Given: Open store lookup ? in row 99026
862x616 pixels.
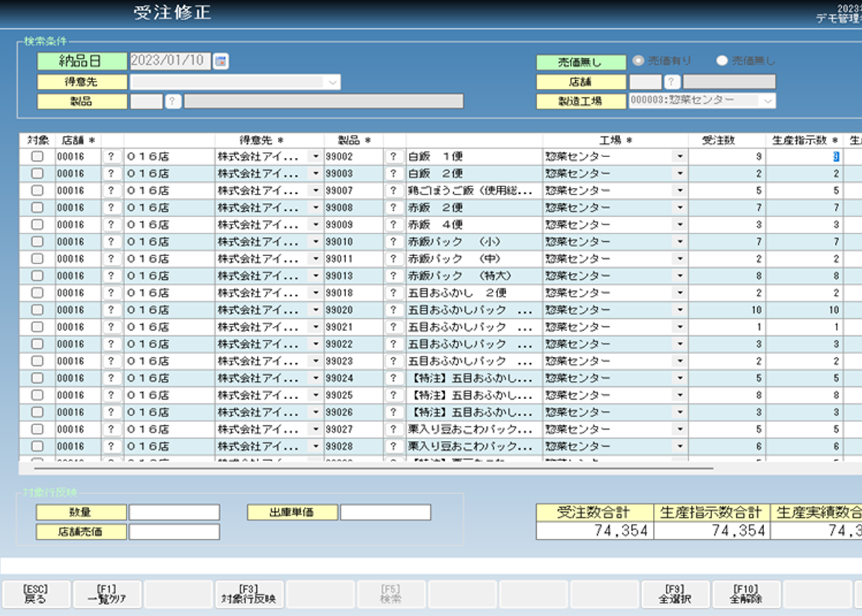Looking at the screenshot, I should (111, 412).
